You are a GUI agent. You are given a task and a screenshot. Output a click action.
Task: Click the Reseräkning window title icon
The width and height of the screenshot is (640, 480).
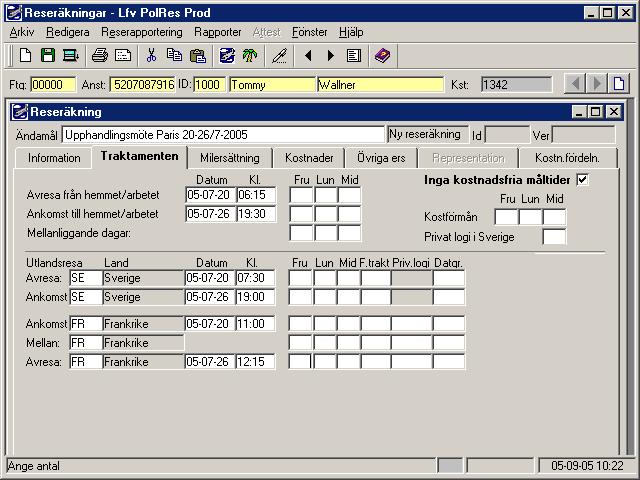coord(20,112)
